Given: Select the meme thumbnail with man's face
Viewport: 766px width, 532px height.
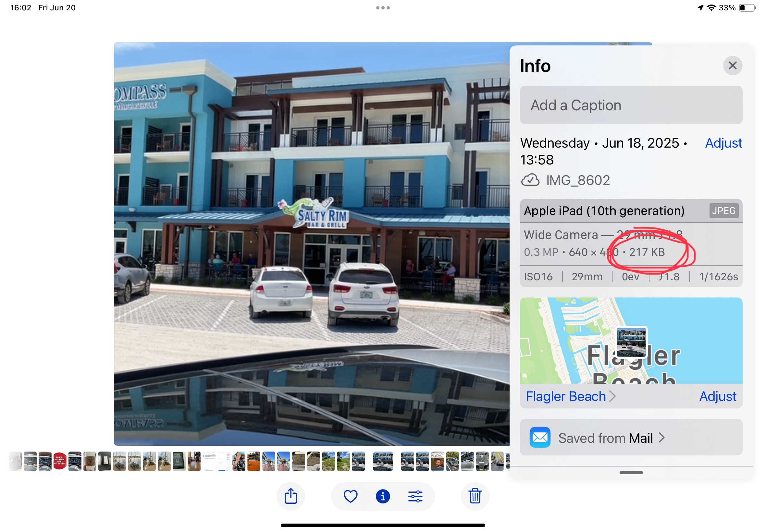Looking at the screenshot, I should (x=437, y=461).
